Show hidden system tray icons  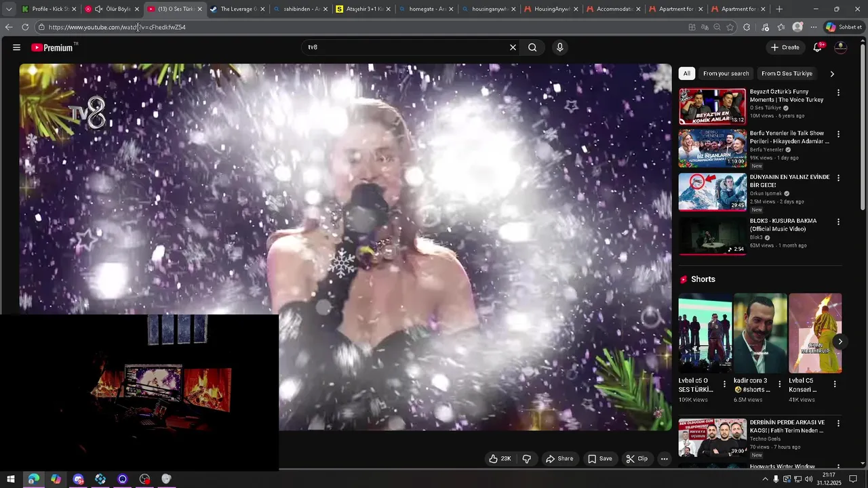(766, 479)
